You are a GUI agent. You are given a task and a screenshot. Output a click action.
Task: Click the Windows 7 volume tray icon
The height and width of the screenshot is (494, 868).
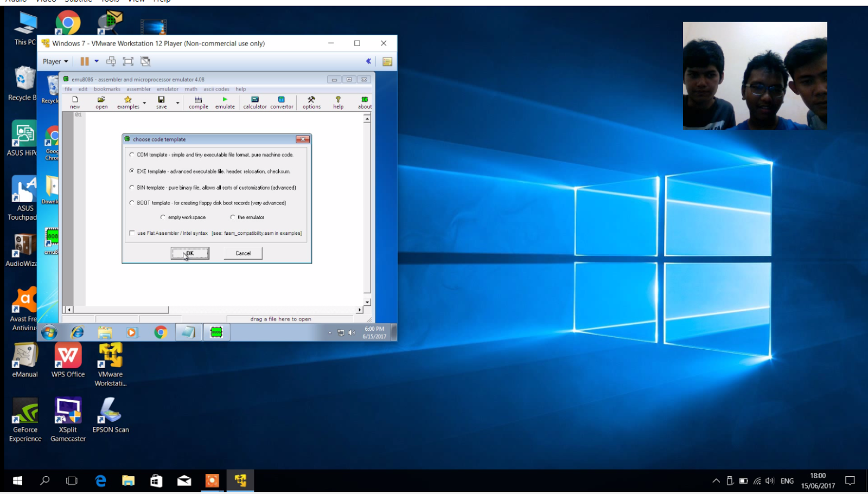[352, 332]
